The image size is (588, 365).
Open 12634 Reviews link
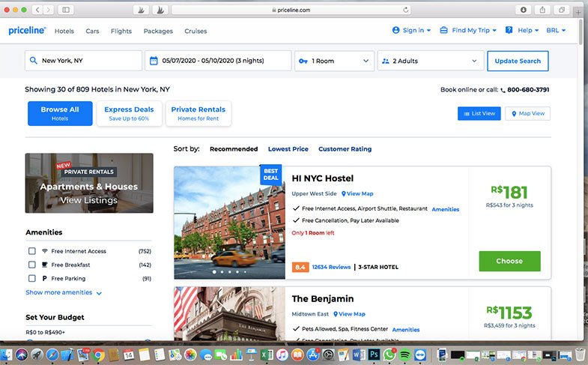pyautogui.click(x=331, y=267)
